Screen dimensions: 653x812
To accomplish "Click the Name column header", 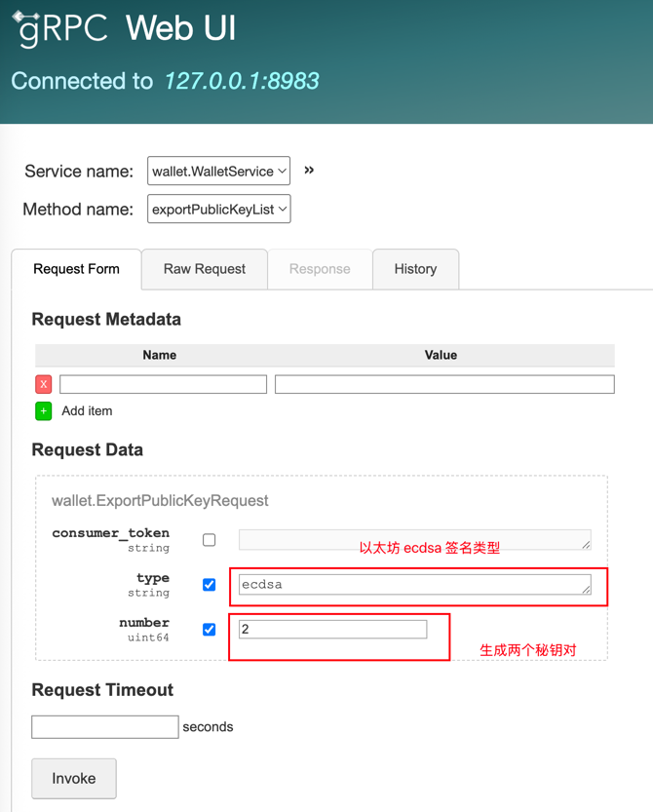I will pos(160,355).
